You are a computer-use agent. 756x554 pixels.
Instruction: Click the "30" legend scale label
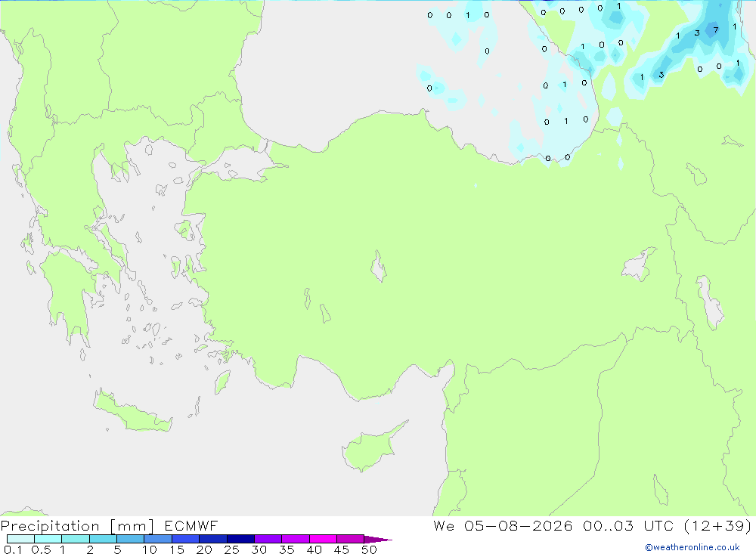[259, 549]
